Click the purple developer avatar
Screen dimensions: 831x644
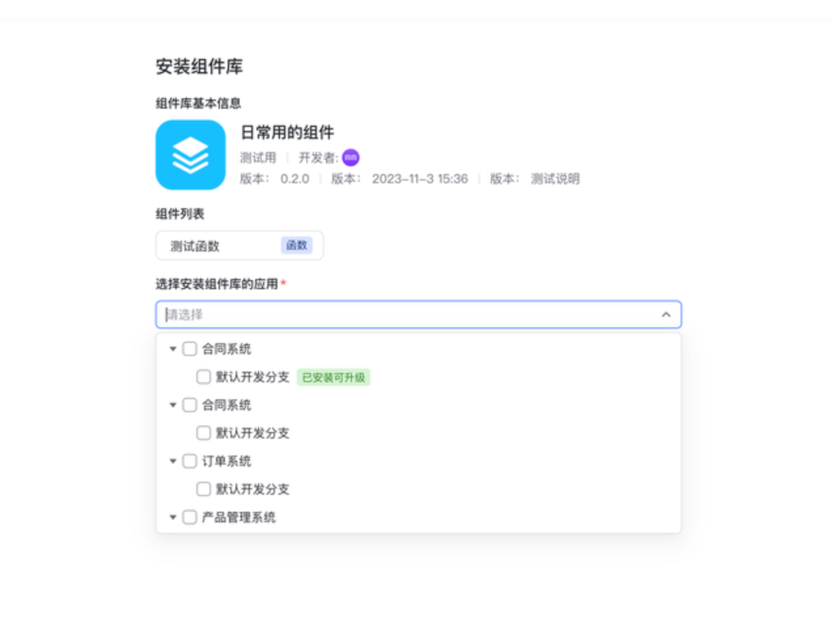tap(351, 158)
